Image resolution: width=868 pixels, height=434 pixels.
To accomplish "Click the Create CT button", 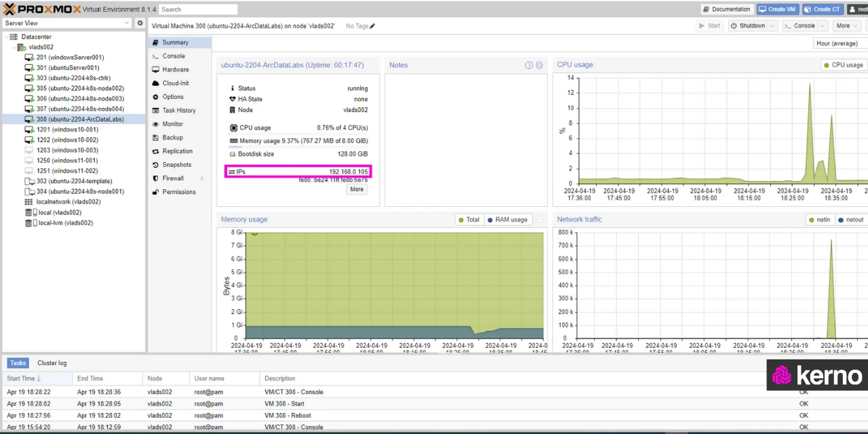I will [x=822, y=9].
